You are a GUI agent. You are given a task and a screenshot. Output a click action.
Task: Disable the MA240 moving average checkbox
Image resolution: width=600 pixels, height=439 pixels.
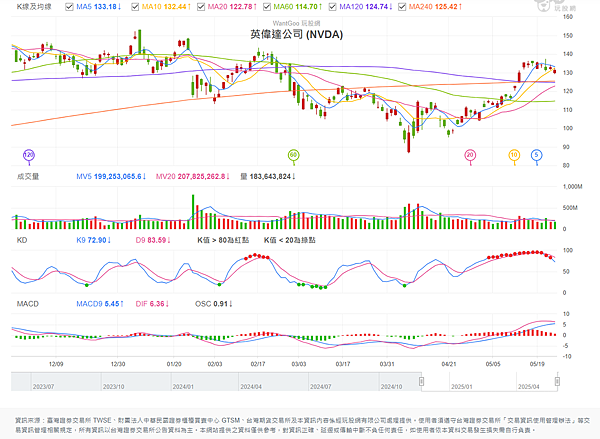tap(402, 7)
